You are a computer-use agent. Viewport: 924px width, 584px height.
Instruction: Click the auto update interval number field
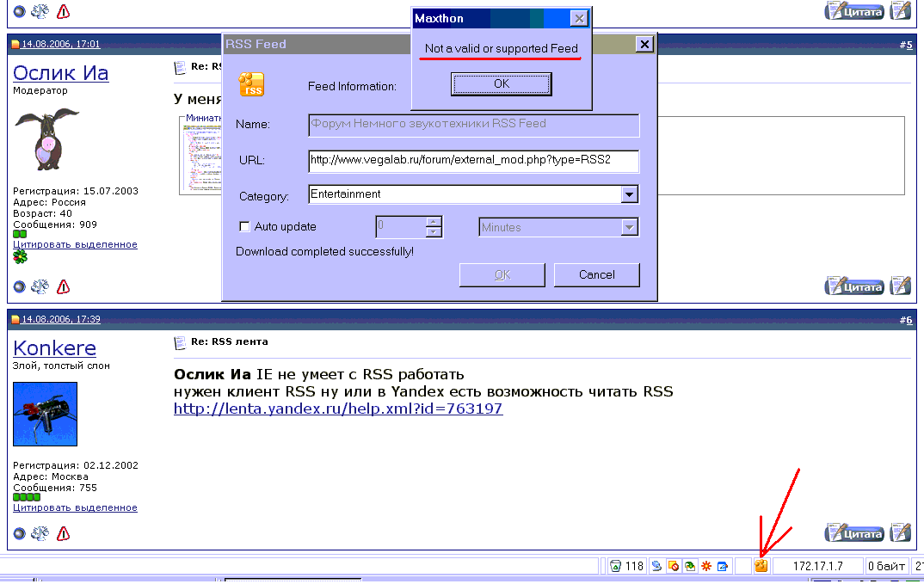pyautogui.click(x=401, y=227)
